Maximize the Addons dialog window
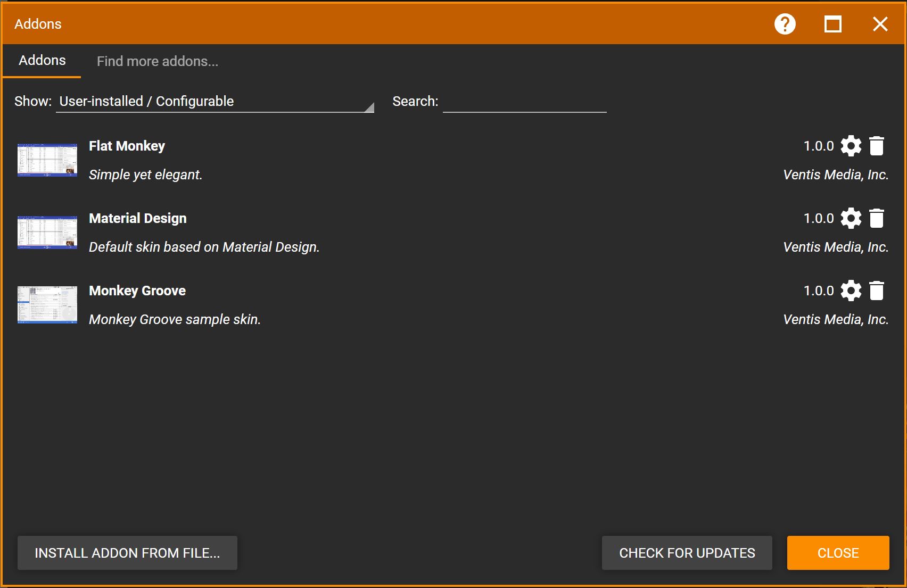Image resolution: width=907 pixels, height=588 pixels. [832, 24]
